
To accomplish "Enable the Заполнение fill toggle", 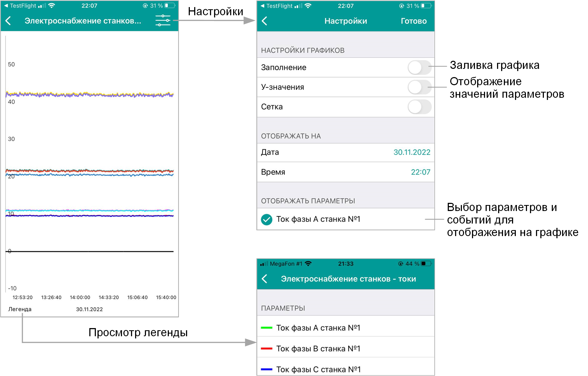I will 419,68.
